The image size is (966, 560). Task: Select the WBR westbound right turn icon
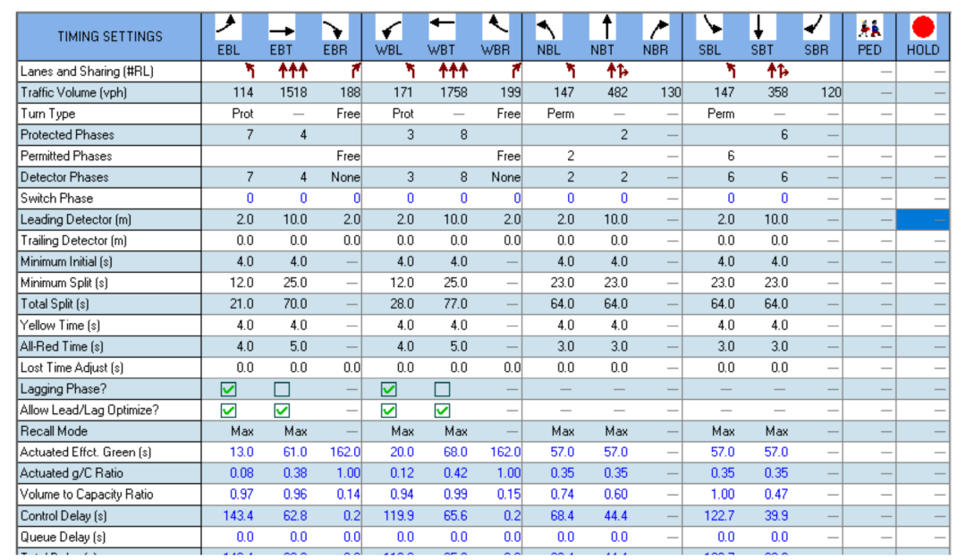[495, 27]
